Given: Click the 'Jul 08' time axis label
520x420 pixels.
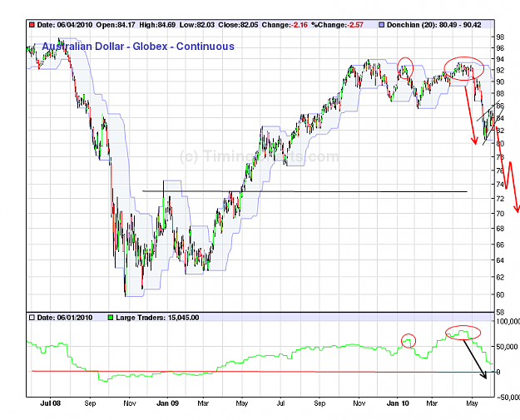Looking at the screenshot, I should 51,403.
